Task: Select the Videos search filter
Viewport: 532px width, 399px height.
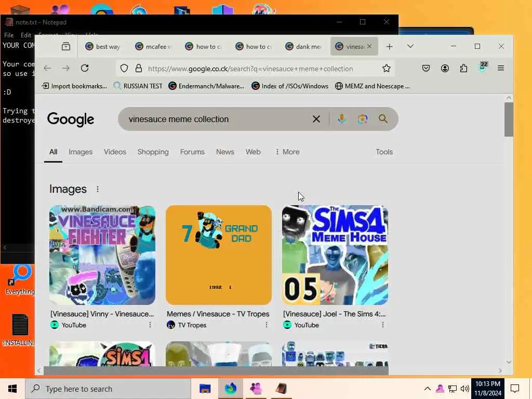Action: pos(115,152)
